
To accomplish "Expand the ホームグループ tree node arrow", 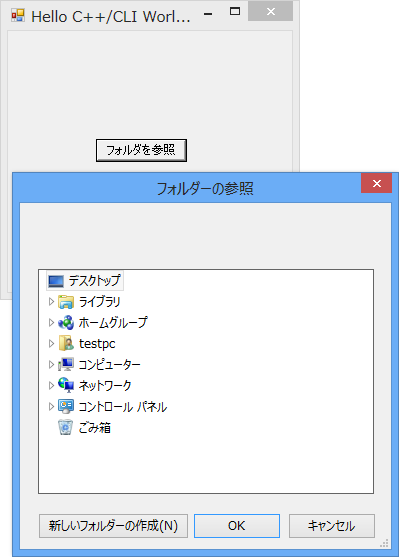I will 51,323.
